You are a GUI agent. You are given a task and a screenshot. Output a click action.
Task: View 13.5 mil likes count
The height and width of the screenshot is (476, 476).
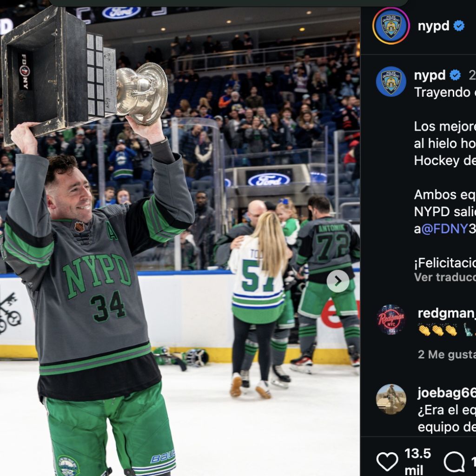click(418, 462)
